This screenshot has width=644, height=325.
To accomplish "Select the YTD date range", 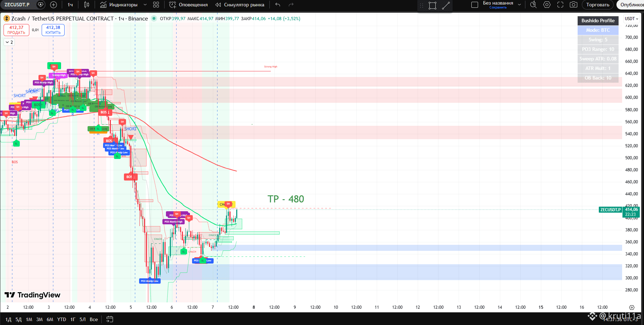I will [62, 319].
